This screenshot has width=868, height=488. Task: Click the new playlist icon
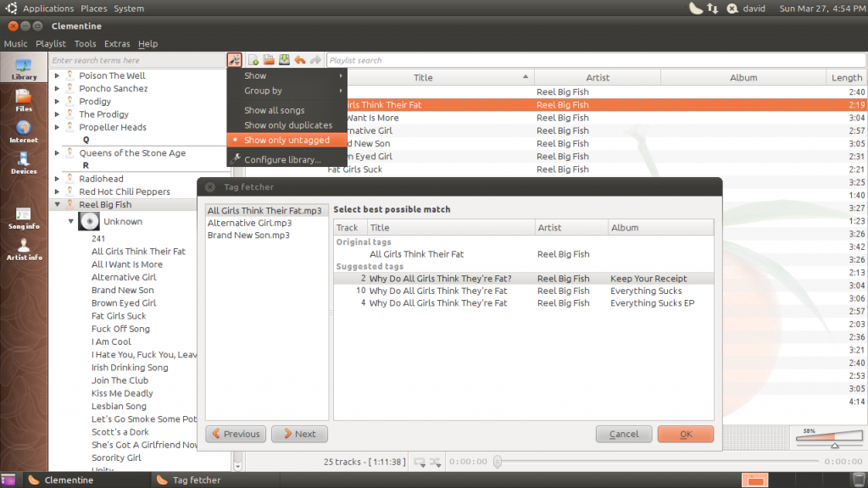253,59
